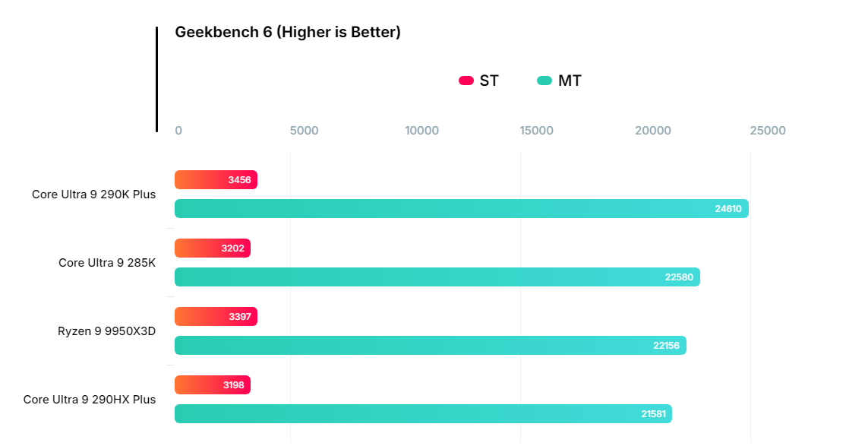Image resolution: width=868 pixels, height=446 pixels.
Task: Select Core Ultra 9 285K MT bar
Action: [x=437, y=277]
